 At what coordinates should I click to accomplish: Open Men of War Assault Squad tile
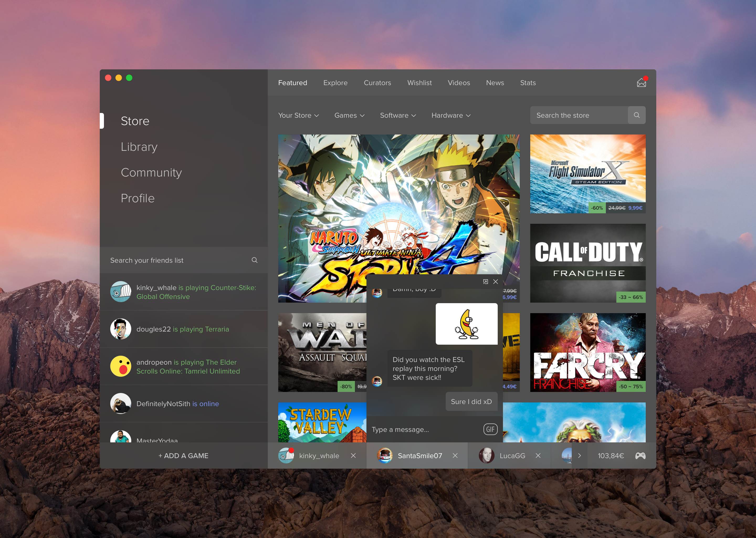pos(322,353)
